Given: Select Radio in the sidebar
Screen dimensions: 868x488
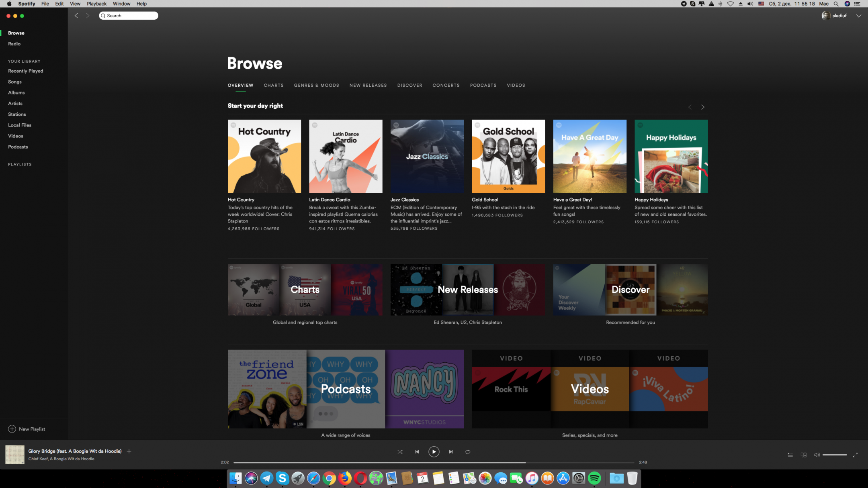Looking at the screenshot, I should click(x=14, y=44).
